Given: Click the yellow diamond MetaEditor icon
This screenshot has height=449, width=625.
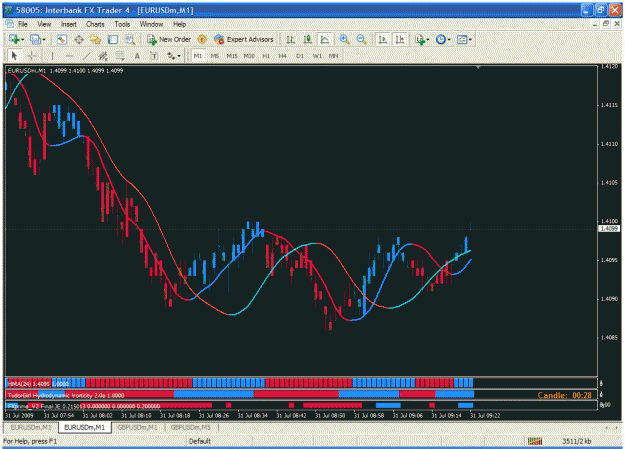Looking at the screenshot, I should (202, 39).
